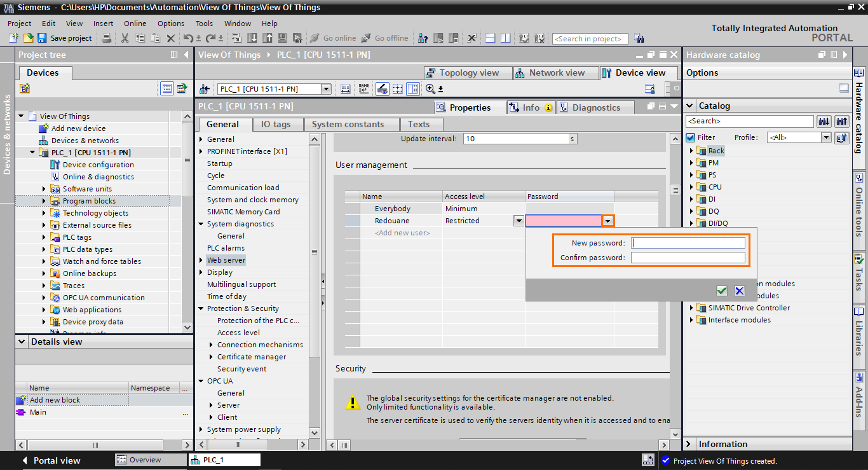This screenshot has width=868, height=470.
Task: Click the Undo arrow icon
Action: pyautogui.click(x=188, y=38)
